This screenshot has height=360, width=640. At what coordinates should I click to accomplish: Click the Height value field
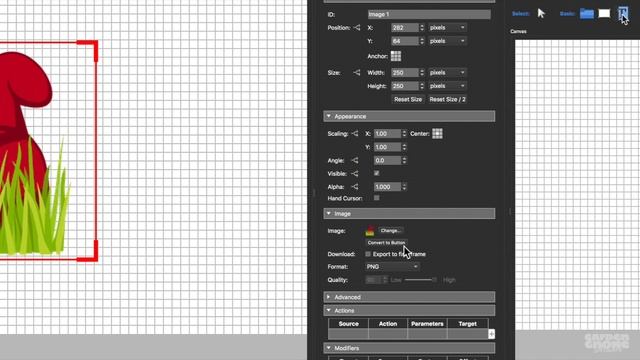click(x=405, y=86)
